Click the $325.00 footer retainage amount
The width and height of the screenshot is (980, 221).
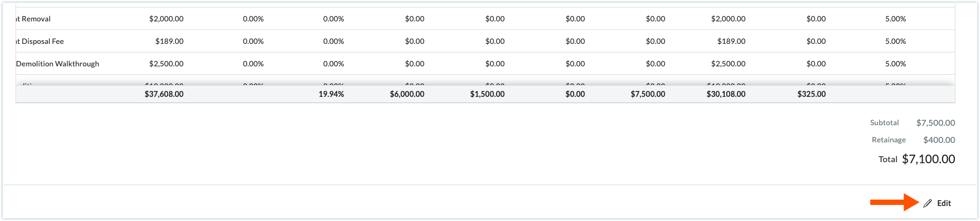[x=811, y=94]
